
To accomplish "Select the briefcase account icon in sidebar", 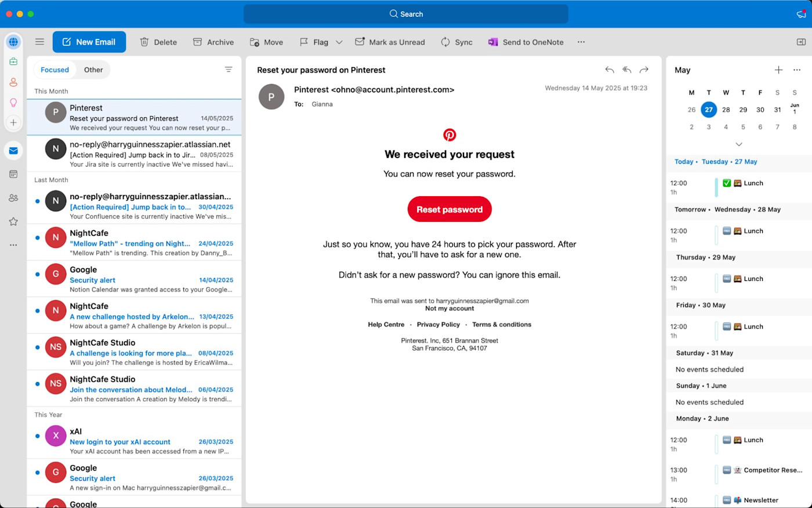I will (x=13, y=62).
